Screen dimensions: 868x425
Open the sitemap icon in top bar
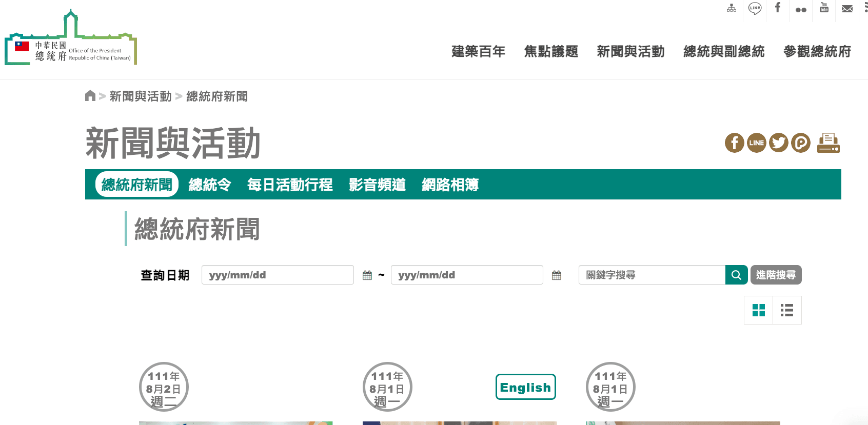[x=732, y=8]
